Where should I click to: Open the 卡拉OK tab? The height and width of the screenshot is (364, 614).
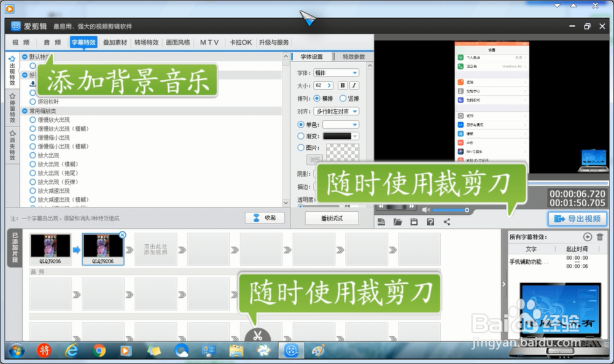241,42
